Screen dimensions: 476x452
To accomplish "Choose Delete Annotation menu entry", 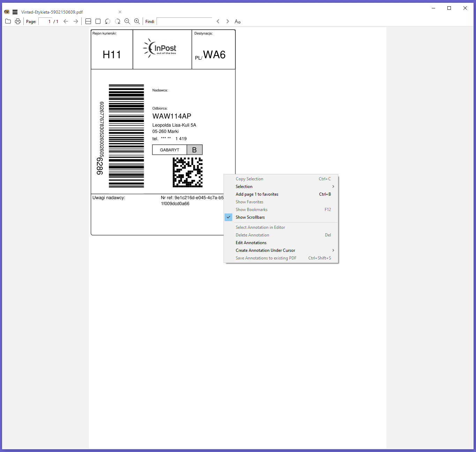I will [x=281, y=235].
